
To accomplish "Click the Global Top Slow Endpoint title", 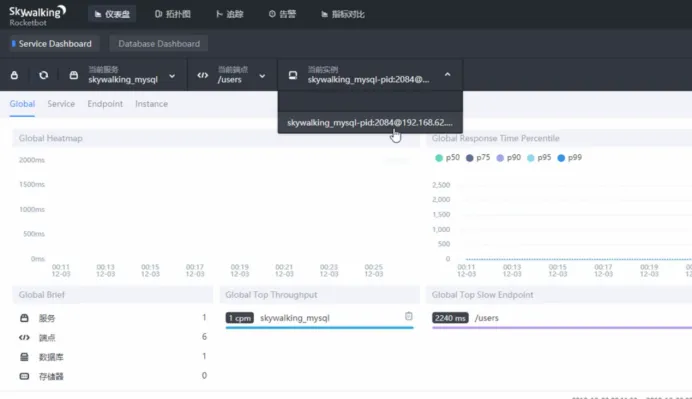I will click(482, 295).
